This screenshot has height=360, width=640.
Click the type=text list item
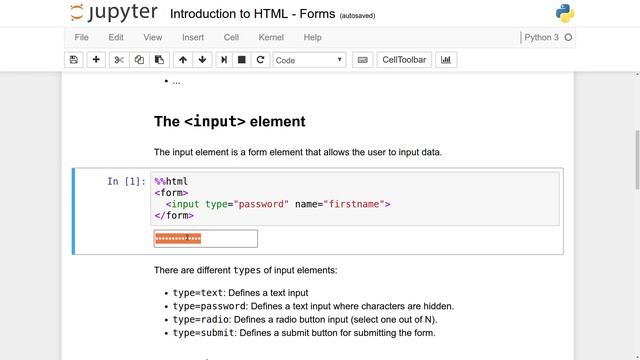click(240, 293)
